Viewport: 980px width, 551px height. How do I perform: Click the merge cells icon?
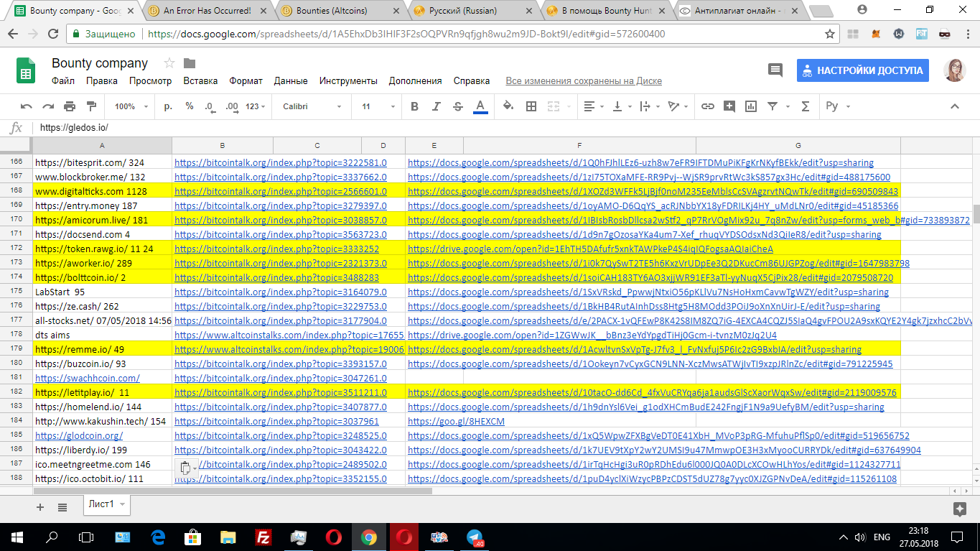(x=554, y=106)
